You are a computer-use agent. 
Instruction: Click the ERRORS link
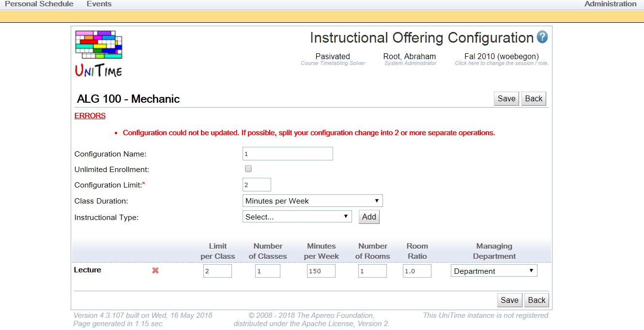pos(90,115)
